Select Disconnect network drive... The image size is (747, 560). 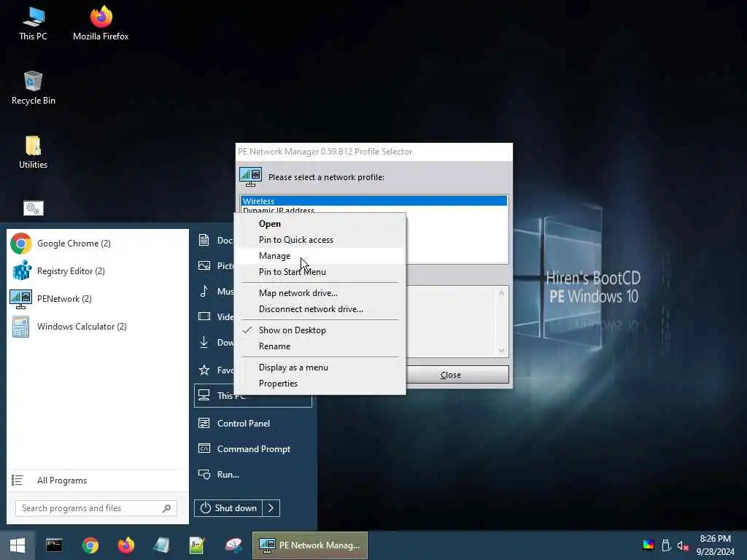click(x=320, y=309)
